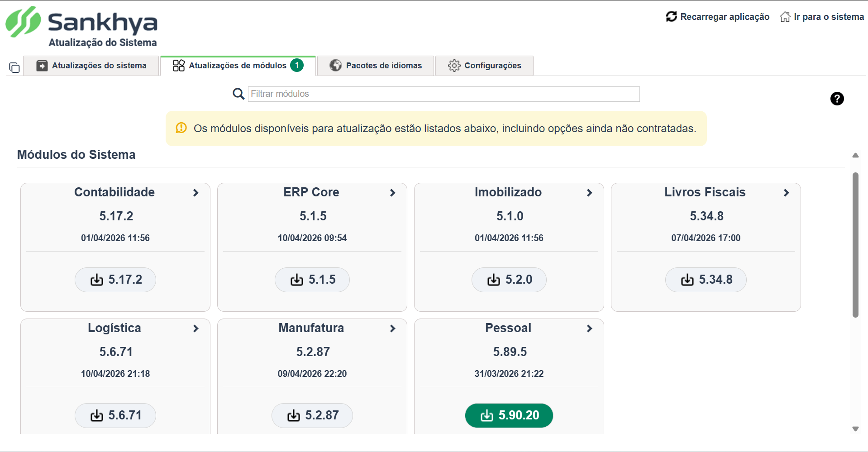Click the Sankhya logo
Image resolution: width=868 pixels, height=452 pixels.
coord(81,22)
